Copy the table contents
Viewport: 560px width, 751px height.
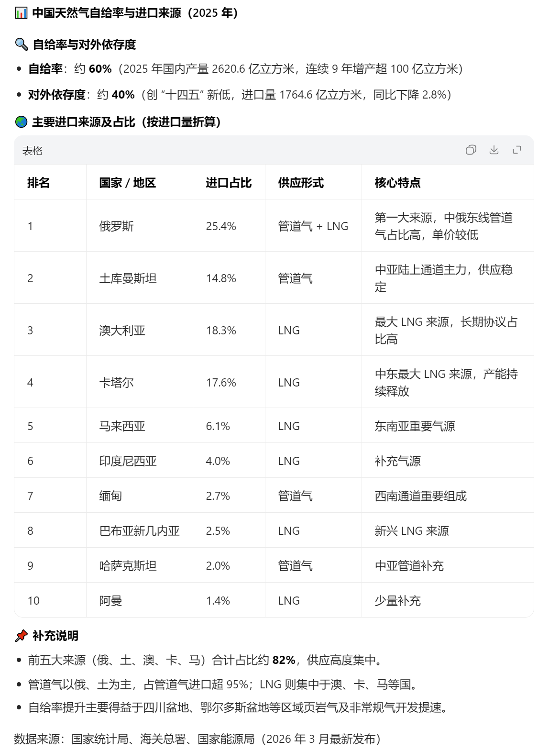[471, 150]
